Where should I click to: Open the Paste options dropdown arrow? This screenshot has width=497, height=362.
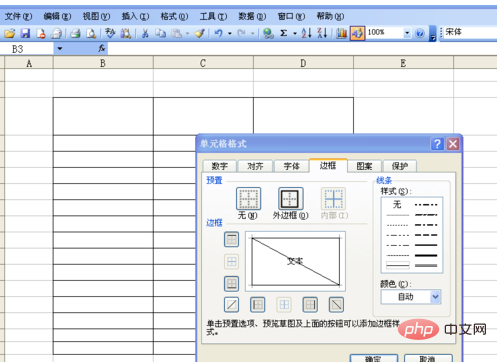pyautogui.click(x=187, y=33)
